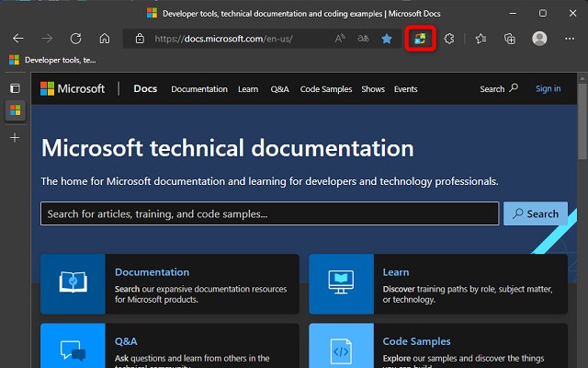588x368 pixels.
Task: Toggle the vertical tabs pane icon
Action: pos(15,88)
